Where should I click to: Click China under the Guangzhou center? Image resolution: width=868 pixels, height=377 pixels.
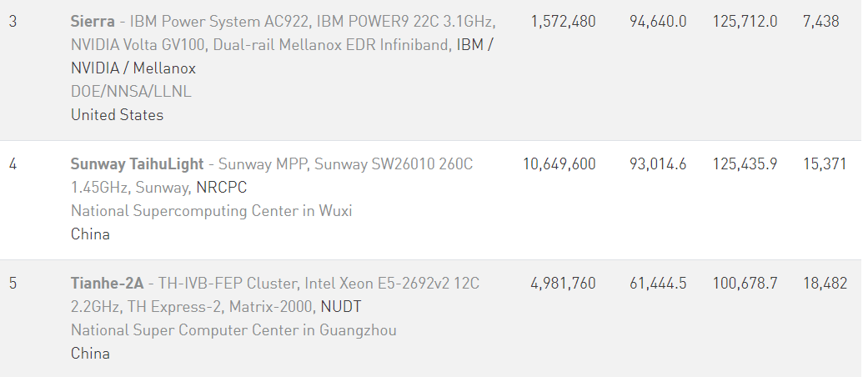pos(90,354)
